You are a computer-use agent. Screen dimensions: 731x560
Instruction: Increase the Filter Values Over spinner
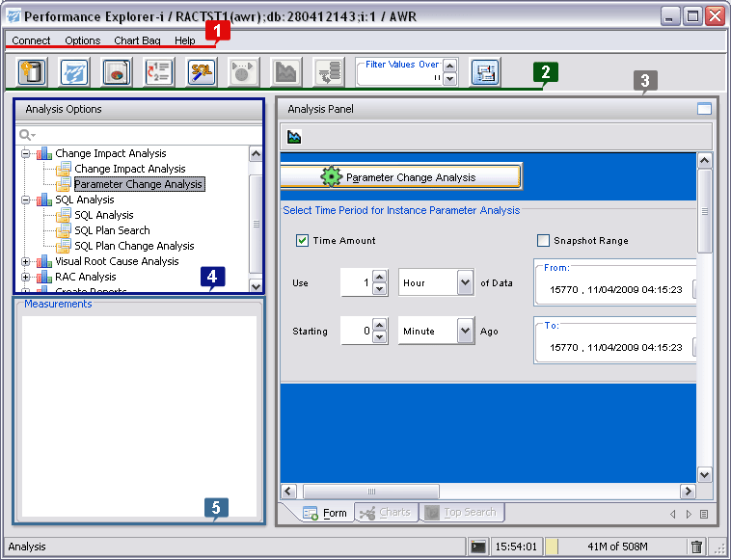(449, 67)
